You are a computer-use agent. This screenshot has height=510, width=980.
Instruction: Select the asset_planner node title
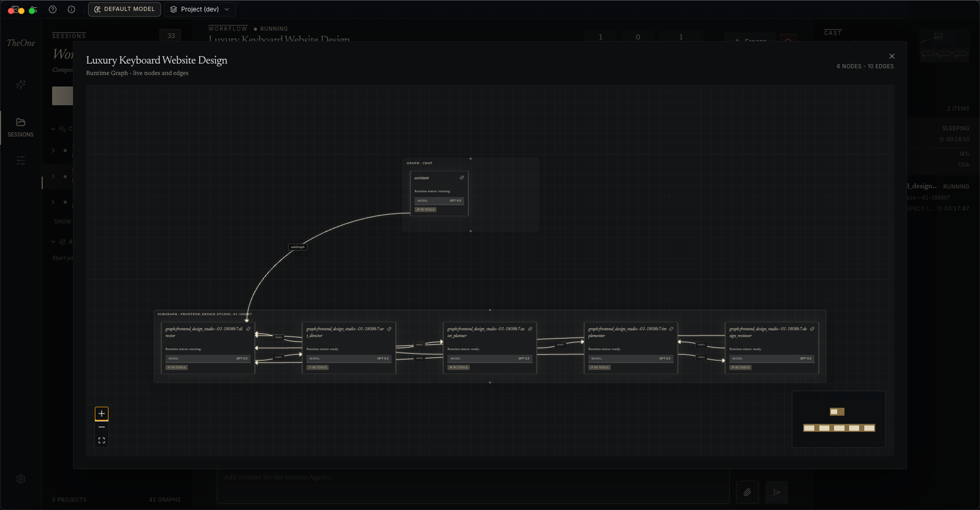[486, 332]
